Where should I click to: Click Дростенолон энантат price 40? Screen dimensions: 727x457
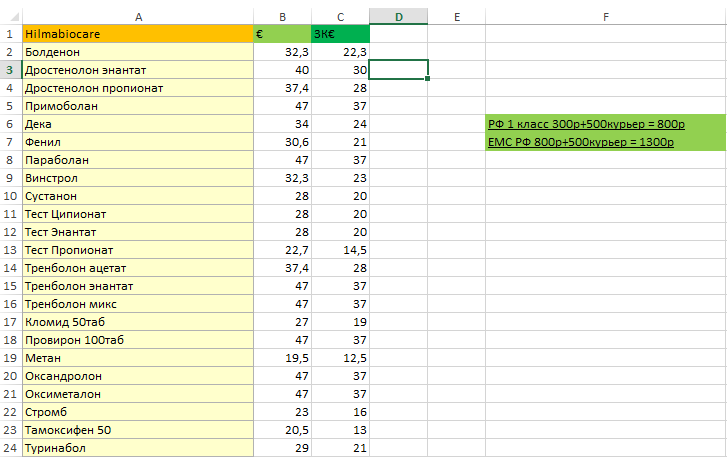[282, 70]
